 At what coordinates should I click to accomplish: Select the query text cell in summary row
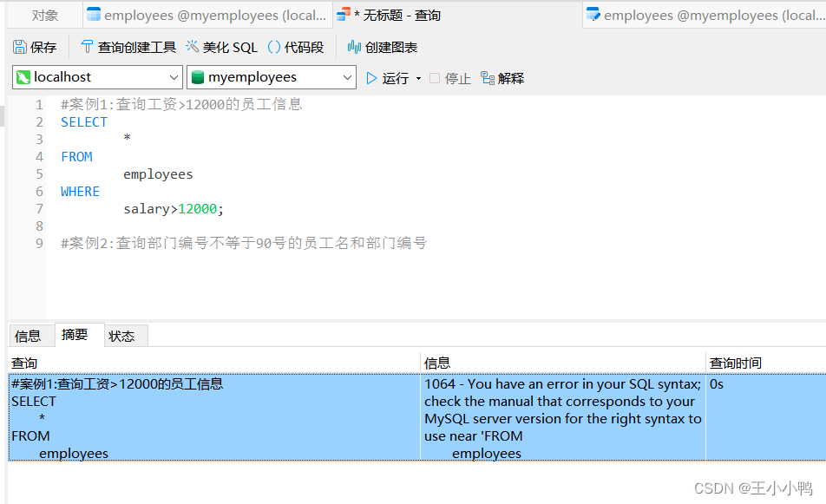(214, 417)
